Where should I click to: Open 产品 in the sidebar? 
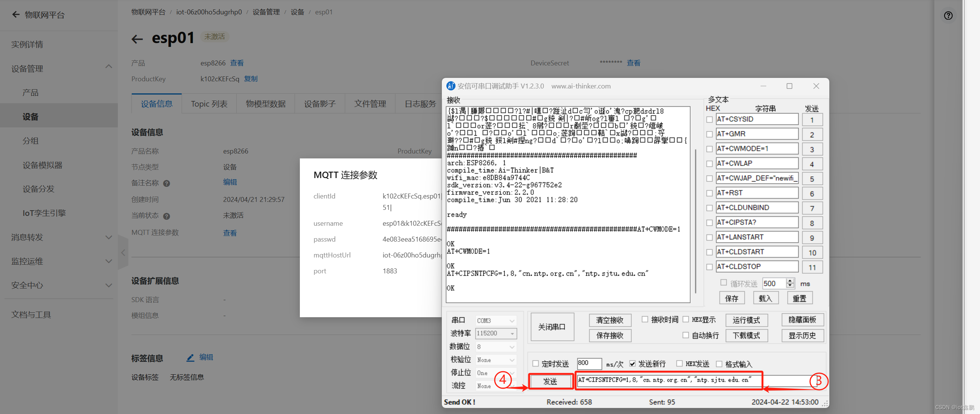(31, 93)
